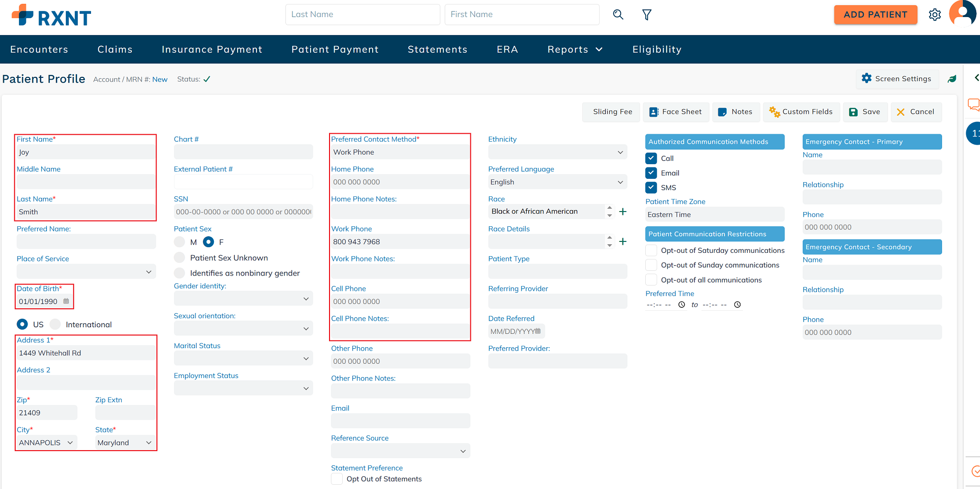Expand the Reports menu
Screen dimensions: 980x489
[575, 49]
